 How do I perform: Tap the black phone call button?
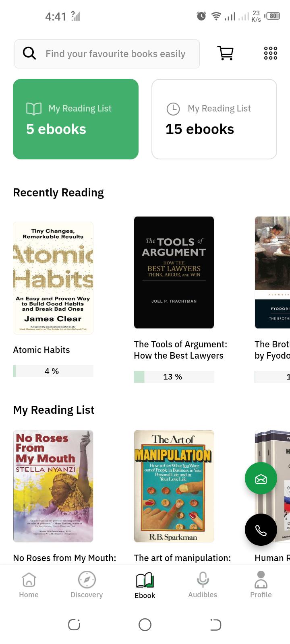tap(261, 530)
